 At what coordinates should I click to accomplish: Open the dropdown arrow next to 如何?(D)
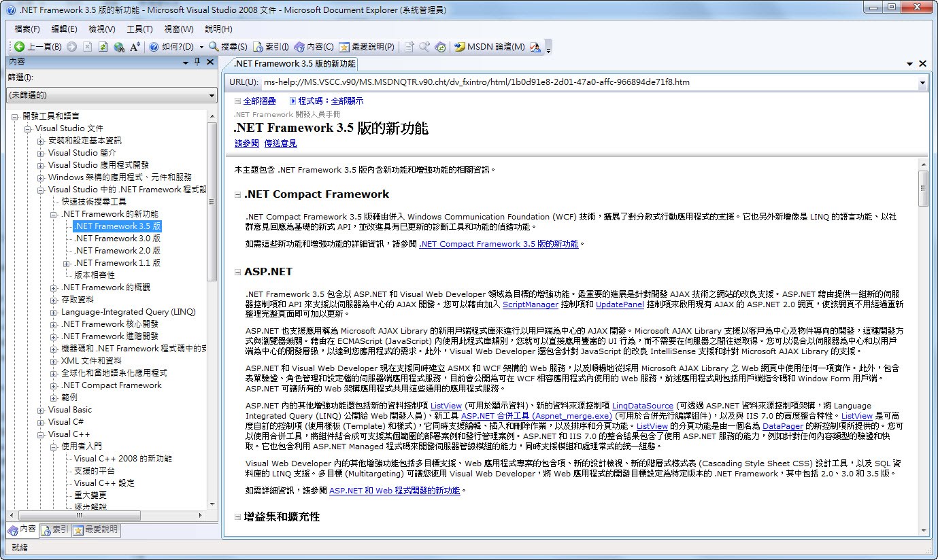pyautogui.click(x=201, y=47)
